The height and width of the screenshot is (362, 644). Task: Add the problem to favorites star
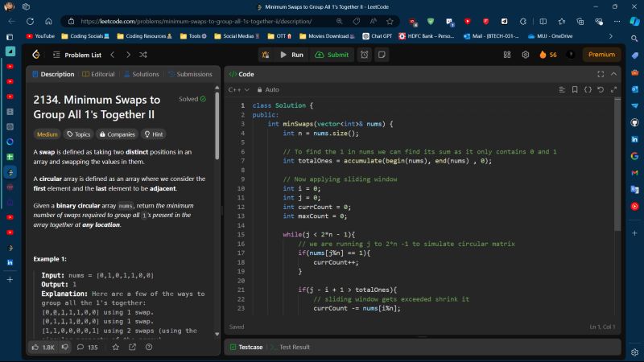click(116, 348)
